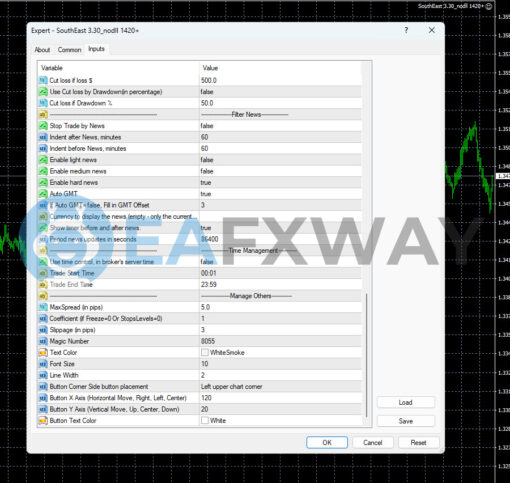The height and width of the screenshot is (483, 510).
Task: Click the icon beside MaxSpread (in pips)
Action: [x=43, y=307]
